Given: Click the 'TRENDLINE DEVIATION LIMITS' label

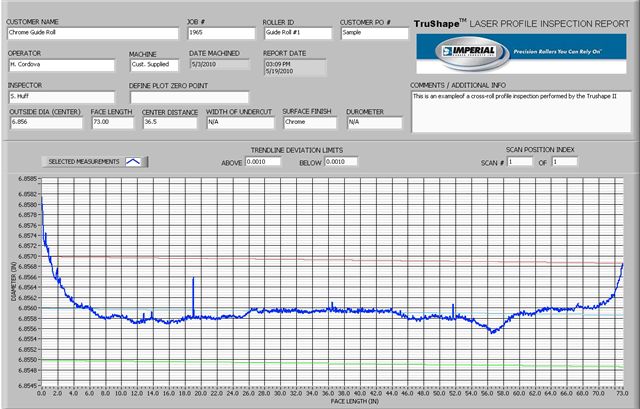Looking at the screenshot, I should pyautogui.click(x=297, y=150).
